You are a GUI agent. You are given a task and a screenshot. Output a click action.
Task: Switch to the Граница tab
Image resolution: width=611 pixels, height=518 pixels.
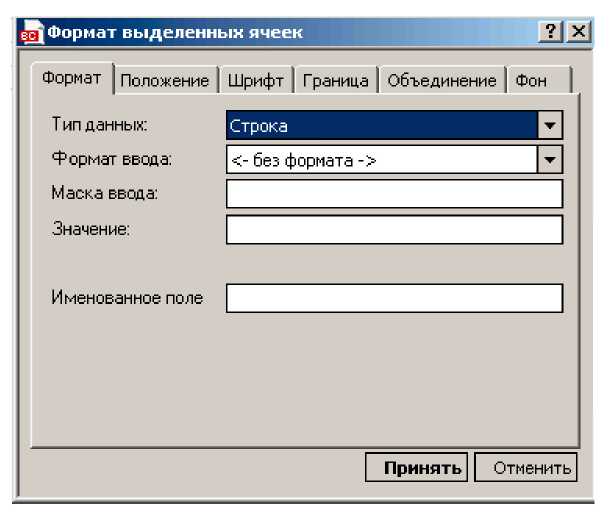click(336, 81)
